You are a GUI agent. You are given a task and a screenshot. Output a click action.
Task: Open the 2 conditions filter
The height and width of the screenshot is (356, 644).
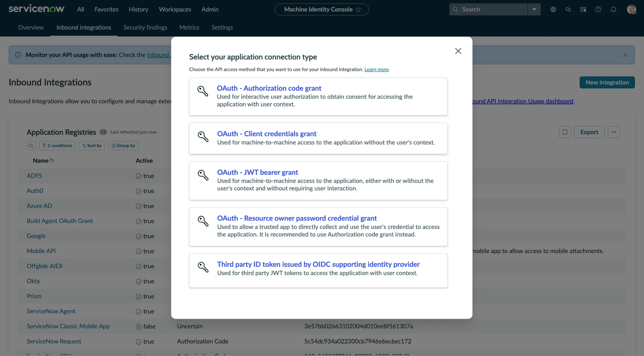[57, 146]
